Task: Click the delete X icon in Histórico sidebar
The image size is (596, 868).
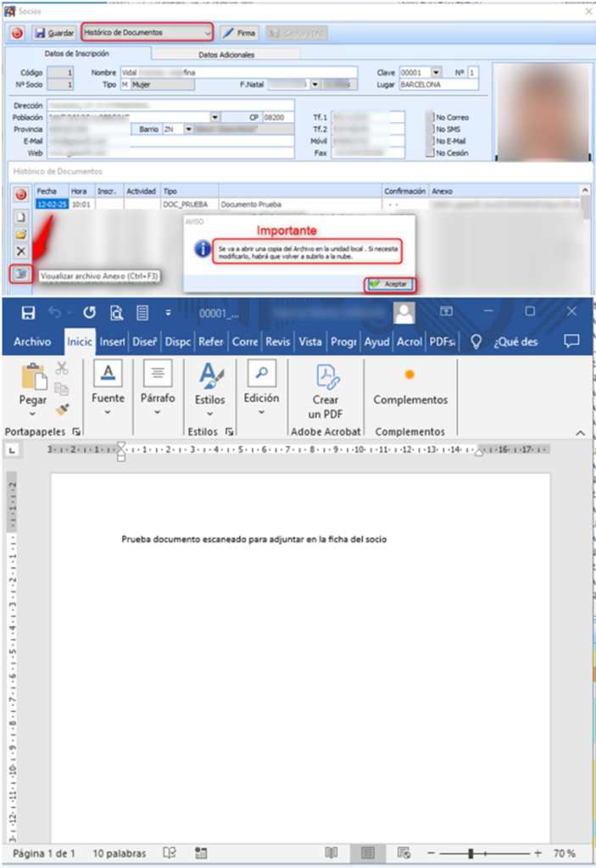Action: point(21,251)
